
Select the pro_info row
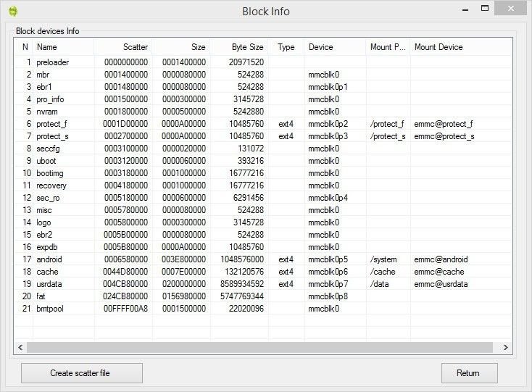click(x=263, y=99)
